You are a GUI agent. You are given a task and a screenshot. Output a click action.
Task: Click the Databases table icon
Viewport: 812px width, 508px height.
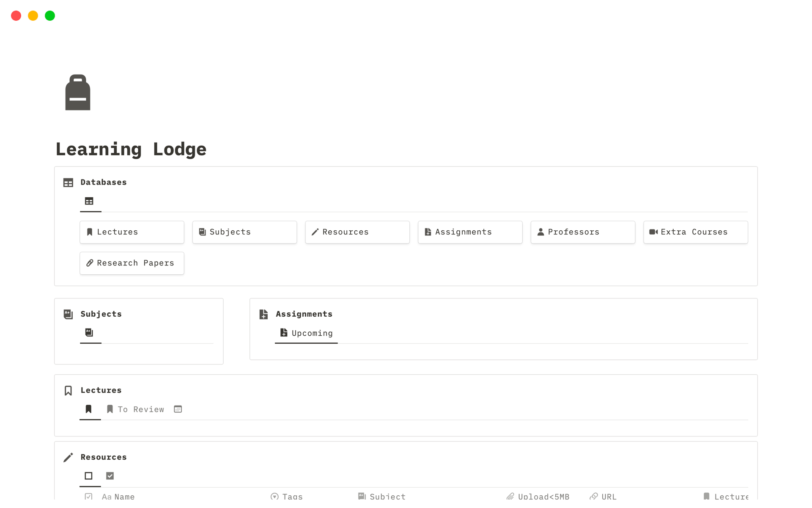click(x=68, y=182)
